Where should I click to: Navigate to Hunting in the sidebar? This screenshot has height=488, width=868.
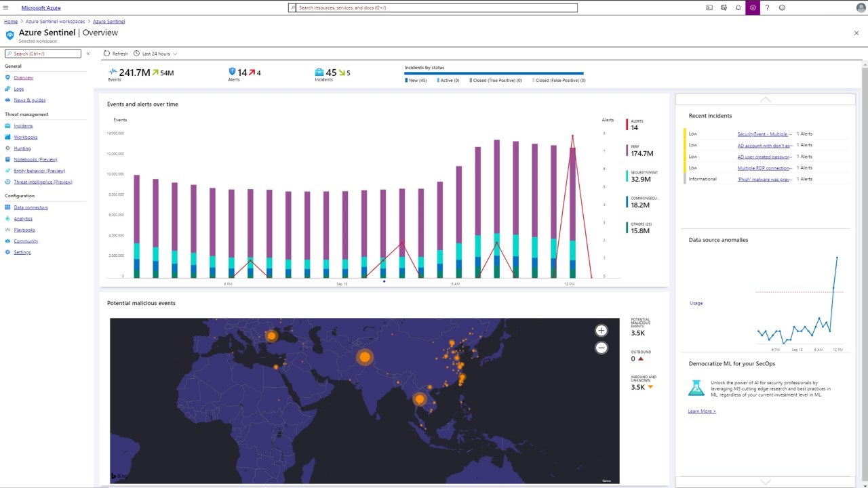click(x=22, y=148)
